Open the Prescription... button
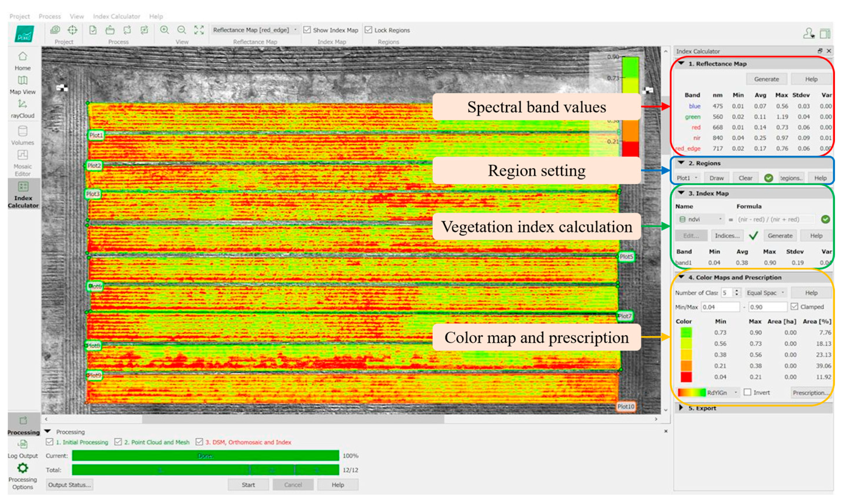843x504 pixels. (811, 393)
